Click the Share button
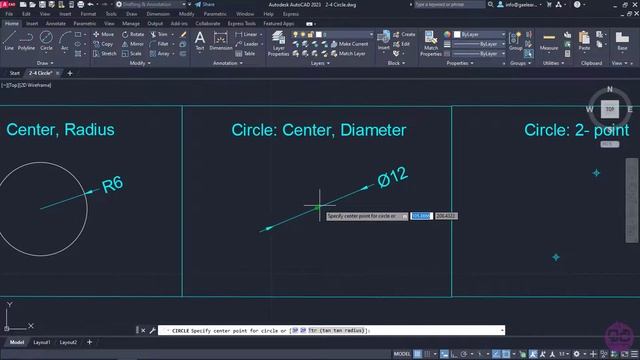 click(x=205, y=4)
